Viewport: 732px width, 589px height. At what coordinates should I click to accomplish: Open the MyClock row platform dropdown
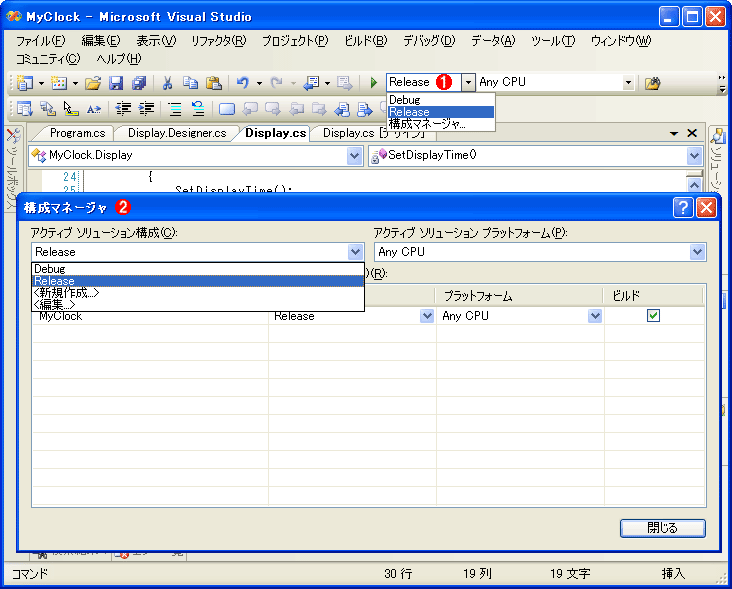click(594, 316)
